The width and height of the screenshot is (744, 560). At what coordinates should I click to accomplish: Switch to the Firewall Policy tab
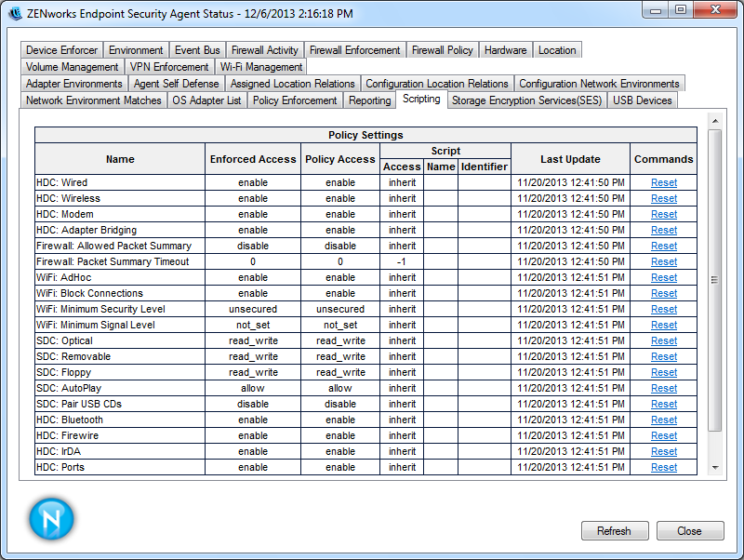tap(443, 50)
